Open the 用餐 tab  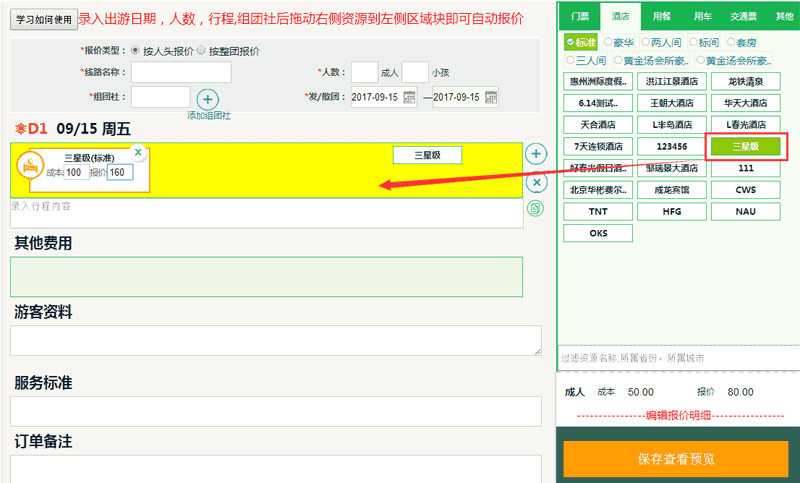[662, 17]
